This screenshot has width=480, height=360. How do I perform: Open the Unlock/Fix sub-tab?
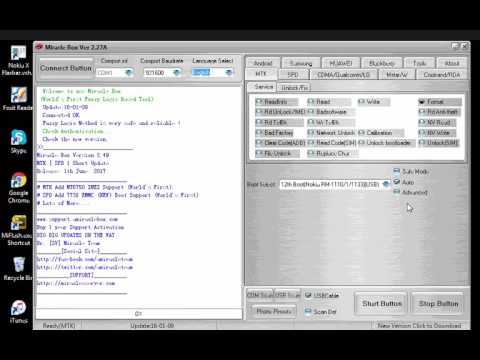click(x=294, y=87)
